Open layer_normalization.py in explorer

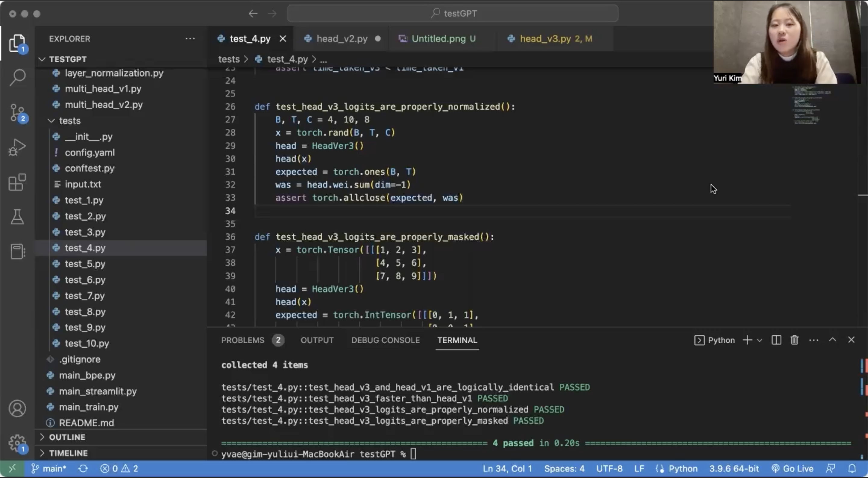pyautogui.click(x=121, y=73)
